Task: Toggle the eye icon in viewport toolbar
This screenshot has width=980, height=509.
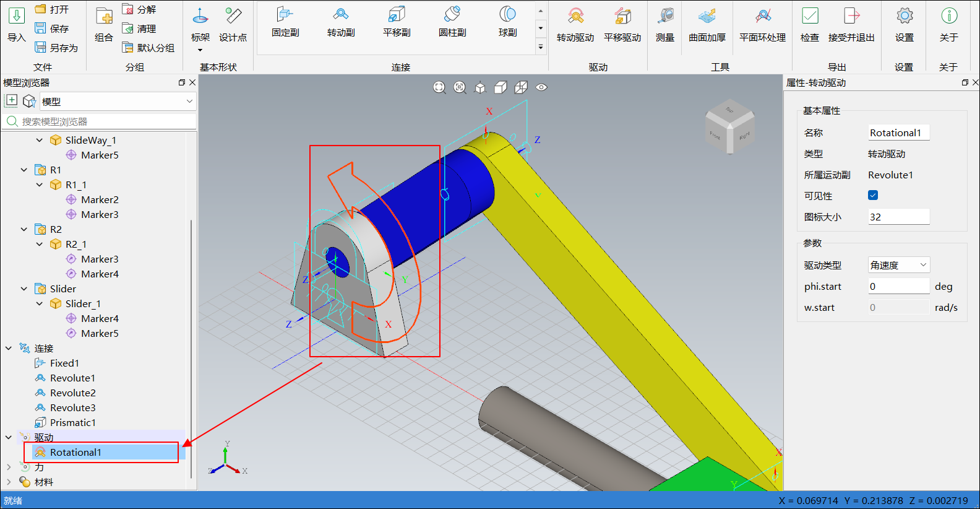Action: click(x=541, y=87)
